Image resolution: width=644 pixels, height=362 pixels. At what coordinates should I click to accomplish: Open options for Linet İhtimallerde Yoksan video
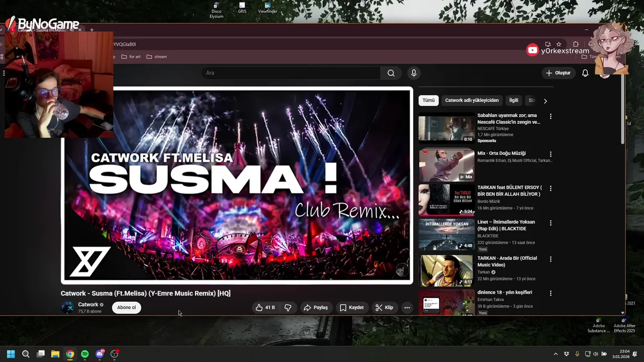pos(550,223)
